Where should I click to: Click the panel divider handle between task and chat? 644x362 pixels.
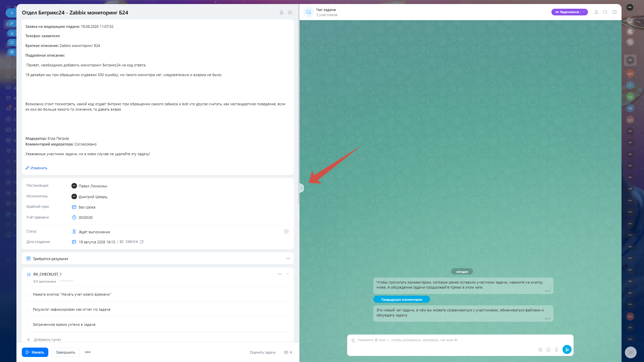coord(301,188)
